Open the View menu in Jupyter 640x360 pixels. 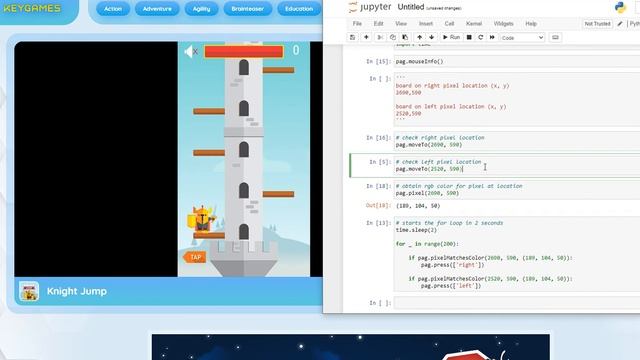point(401,24)
